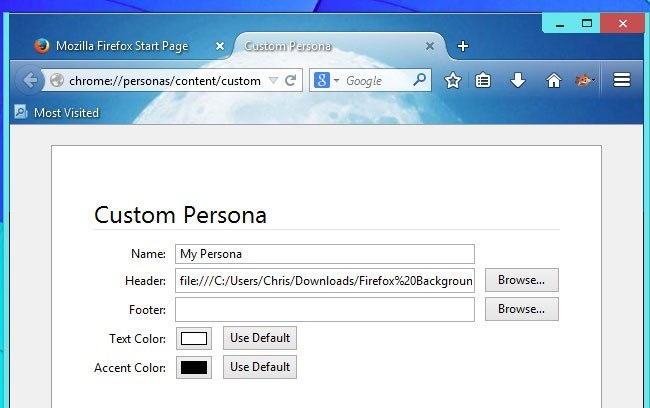Image resolution: width=650 pixels, height=408 pixels.
Task: Open the black Accent Color swatch
Action: point(194,367)
